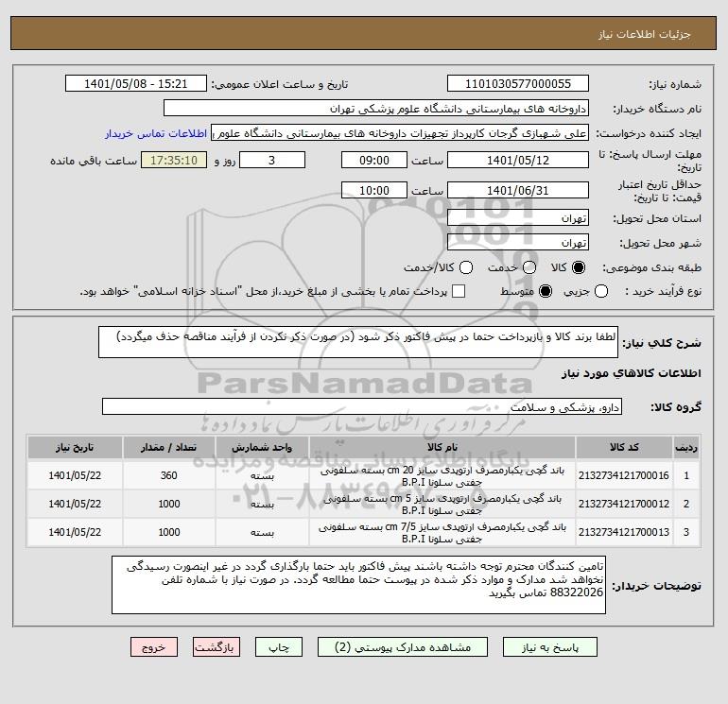
Task: Click the price validity date 1401/06/31
Action: pos(518,190)
